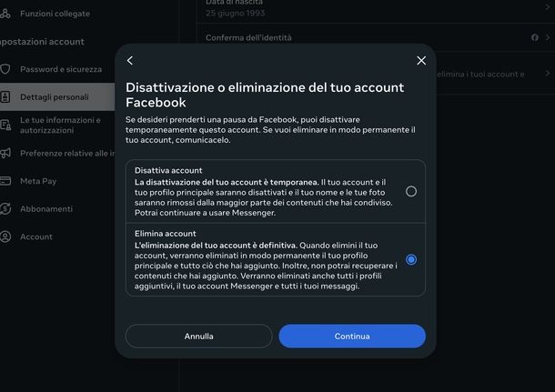Screen dimensions: 555x392
Task: Close the account deactivation dialog
Action: (421, 61)
